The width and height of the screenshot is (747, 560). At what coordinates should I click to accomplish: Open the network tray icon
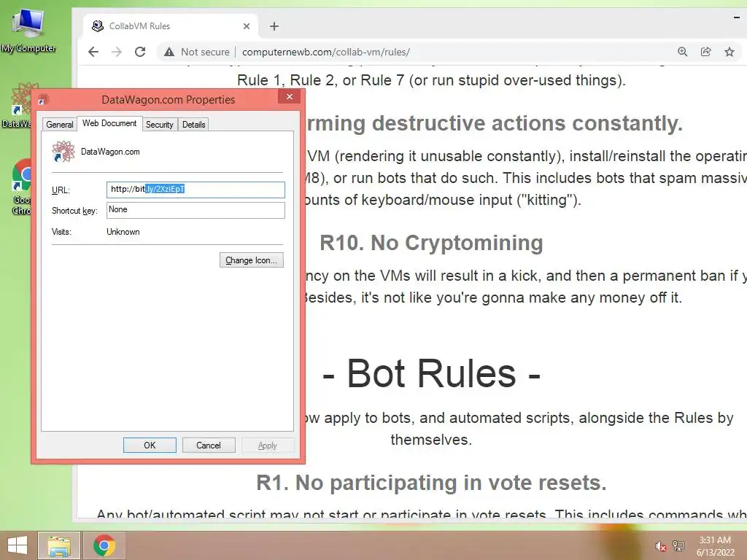678,545
